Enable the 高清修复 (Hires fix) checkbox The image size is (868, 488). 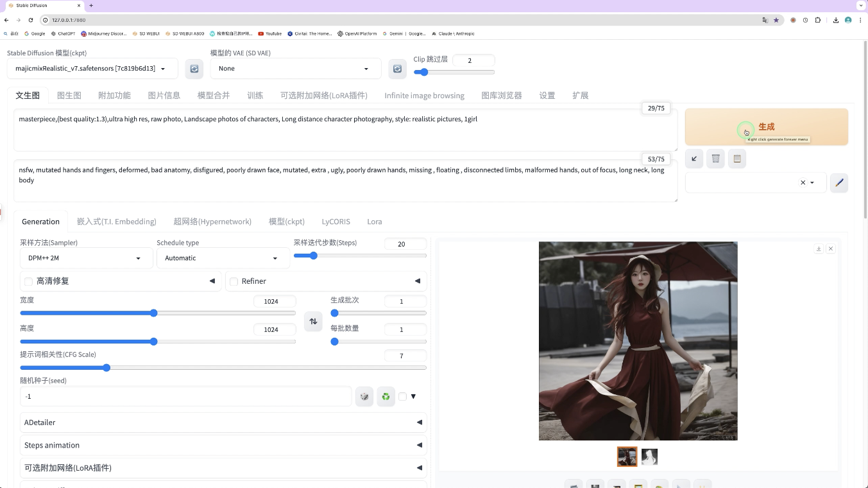click(x=28, y=281)
